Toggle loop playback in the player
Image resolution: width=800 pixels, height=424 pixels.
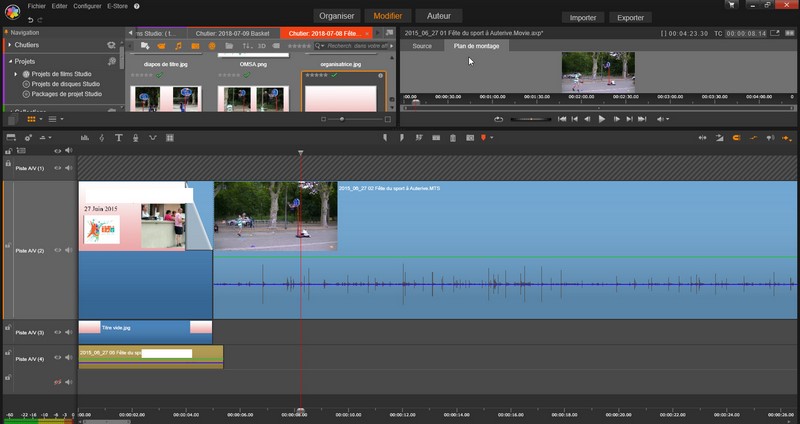tap(498, 119)
